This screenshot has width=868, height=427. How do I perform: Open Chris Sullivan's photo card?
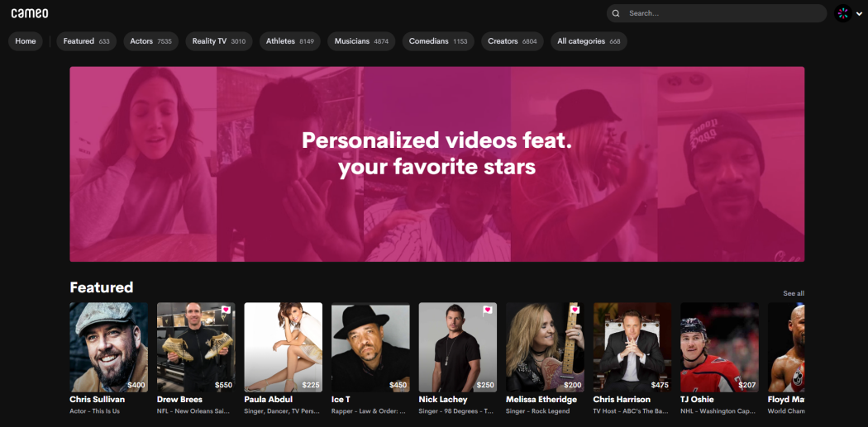pyautogui.click(x=108, y=348)
